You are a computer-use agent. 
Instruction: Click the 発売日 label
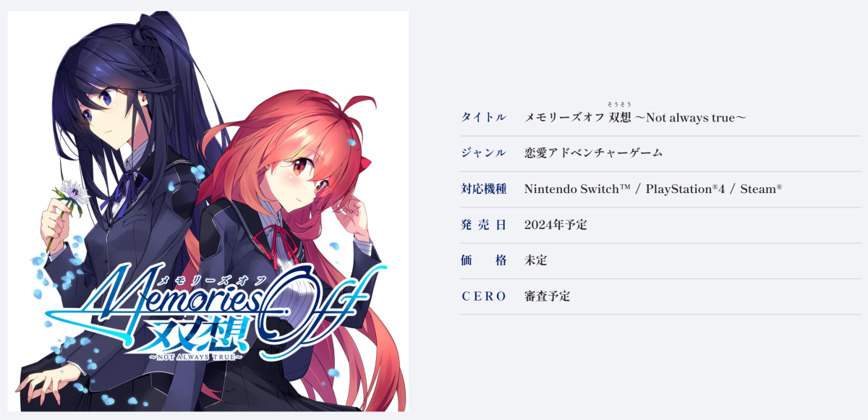(483, 225)
